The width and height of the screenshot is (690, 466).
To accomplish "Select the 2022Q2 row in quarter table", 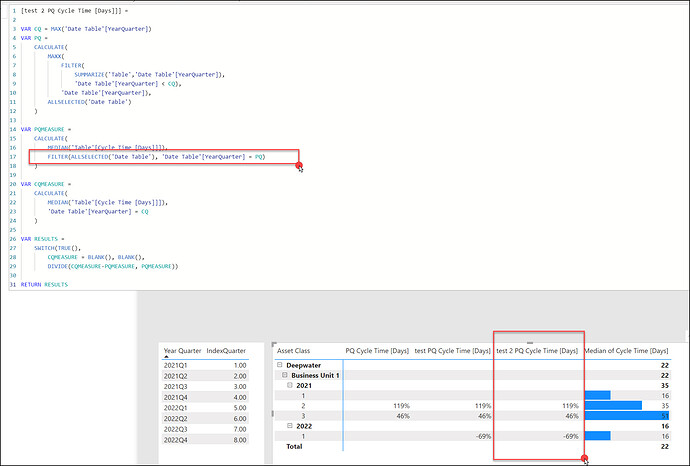I will click(205, 418).
